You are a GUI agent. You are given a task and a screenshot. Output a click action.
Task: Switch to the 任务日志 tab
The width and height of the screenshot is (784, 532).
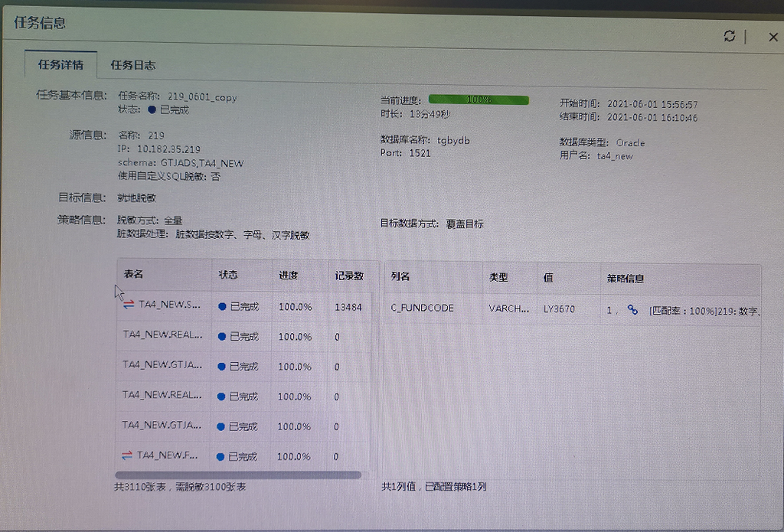(x=133, y=65)
